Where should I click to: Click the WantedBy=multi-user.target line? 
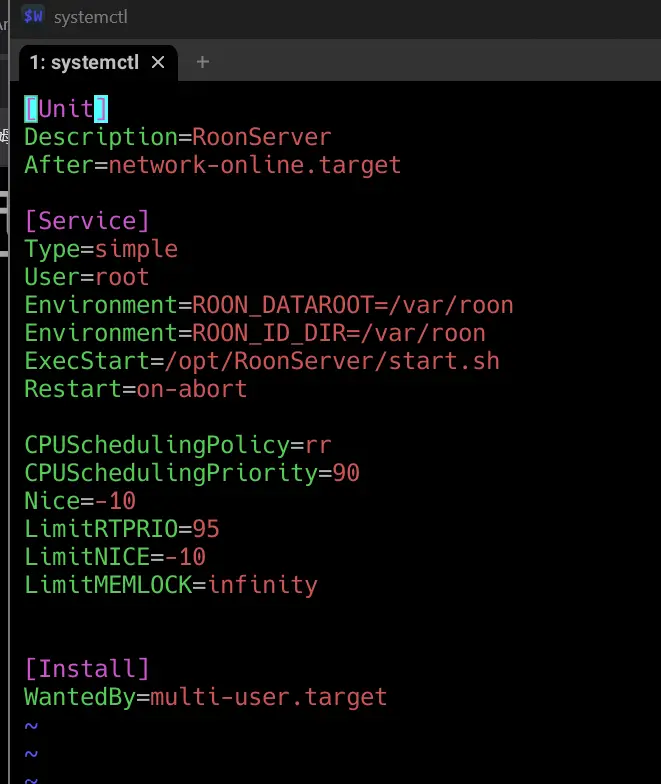click(205, 697)
